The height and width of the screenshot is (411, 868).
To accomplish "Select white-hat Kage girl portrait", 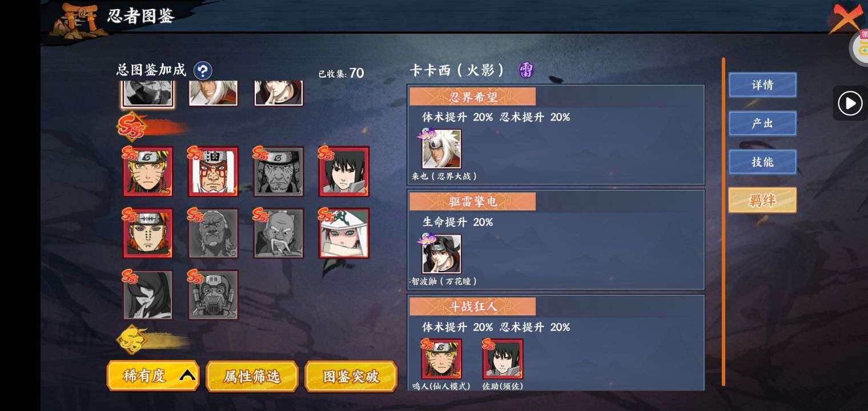I will pos(344,233).
